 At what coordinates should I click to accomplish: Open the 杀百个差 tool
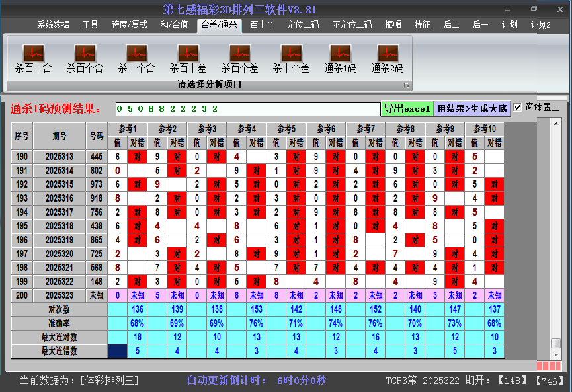click(239, 56)
